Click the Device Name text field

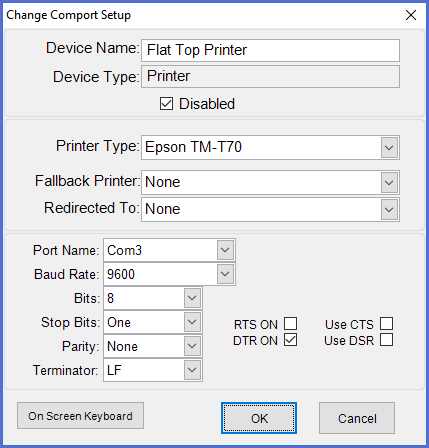click(270, 50)
